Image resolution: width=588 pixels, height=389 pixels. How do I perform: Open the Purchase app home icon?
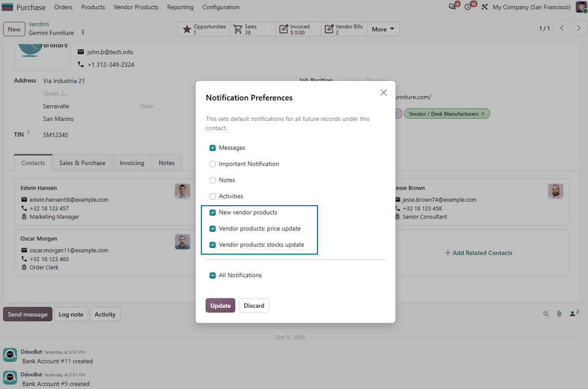point(7,7)
